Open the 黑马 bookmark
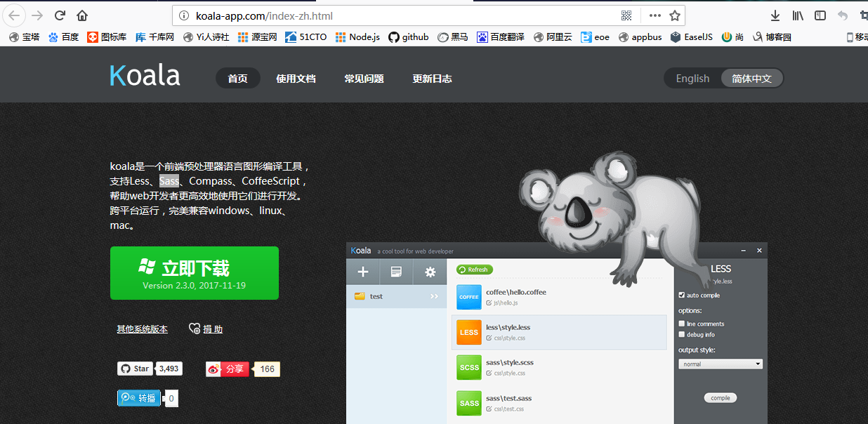Screen dimensions: 868x424 point(452,37)
